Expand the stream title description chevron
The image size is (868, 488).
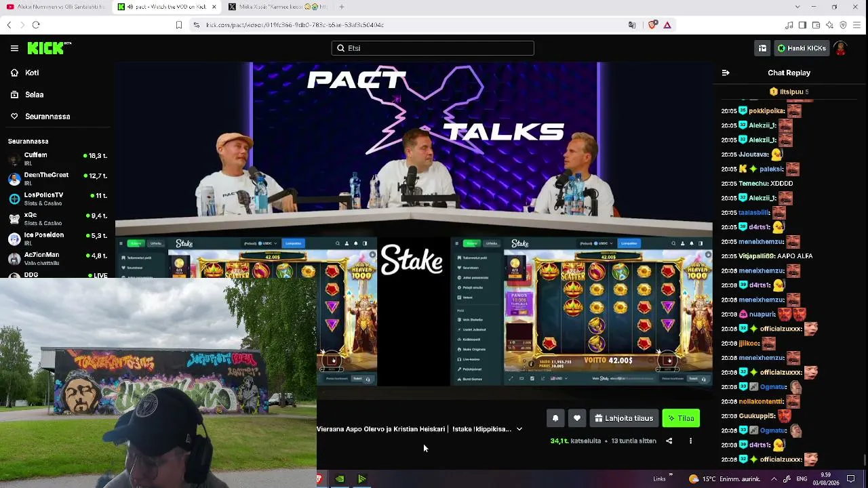tap(519, 429)
